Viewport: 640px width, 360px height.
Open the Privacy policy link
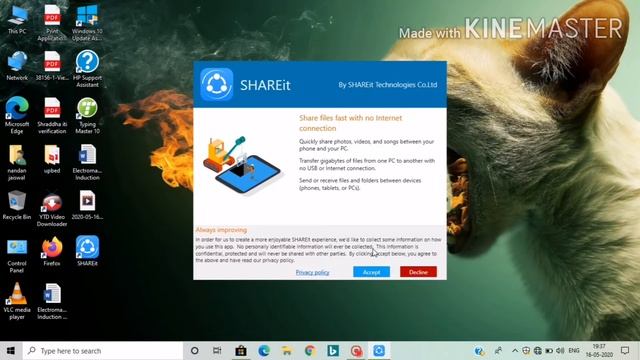click(312, 272)
